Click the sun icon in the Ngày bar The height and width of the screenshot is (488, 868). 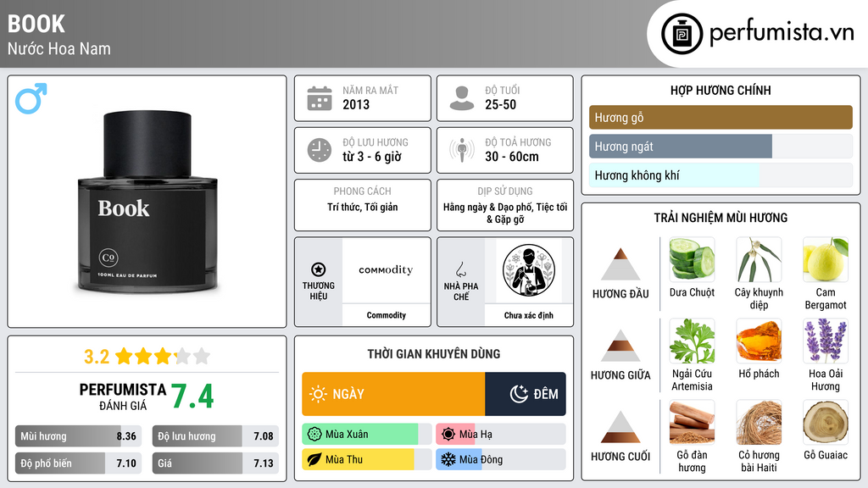pos(318,394)
